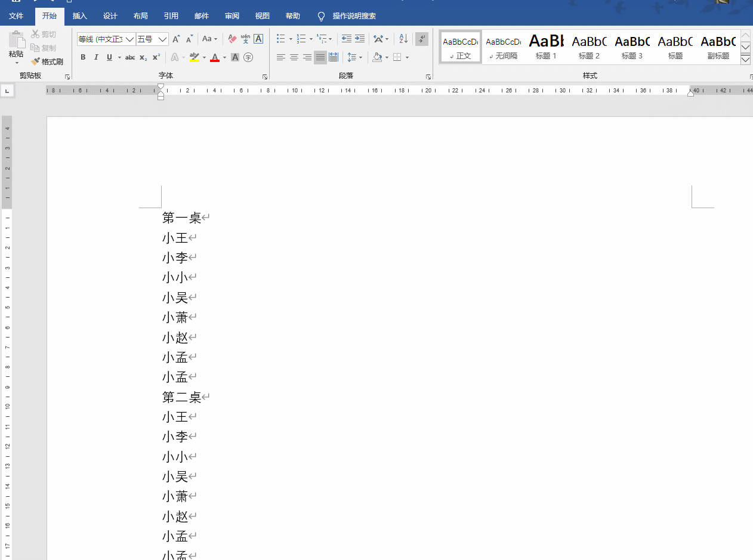Expand the styles gallery with the more arrow
This screenshot has width=753, height=560.
click(745, 60)
